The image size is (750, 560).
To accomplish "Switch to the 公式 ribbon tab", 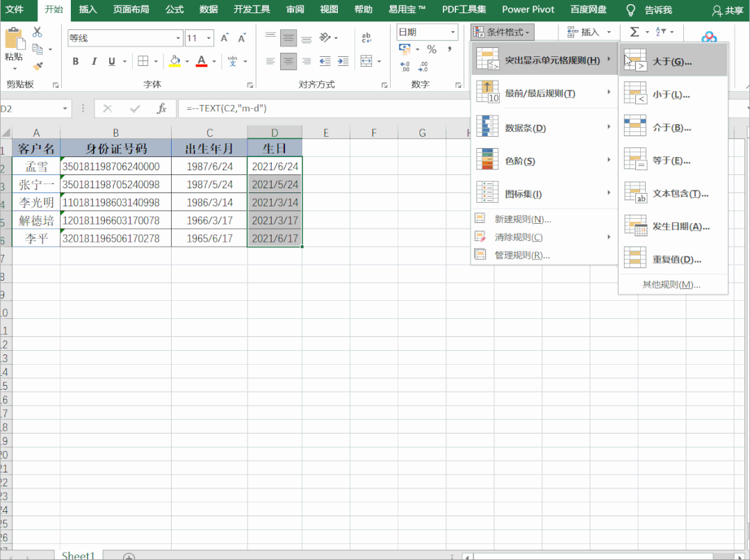I will (174, 10).
